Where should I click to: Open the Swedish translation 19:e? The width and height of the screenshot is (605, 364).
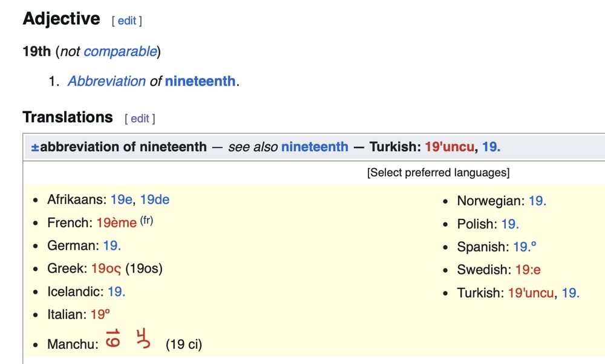point(528,270)
